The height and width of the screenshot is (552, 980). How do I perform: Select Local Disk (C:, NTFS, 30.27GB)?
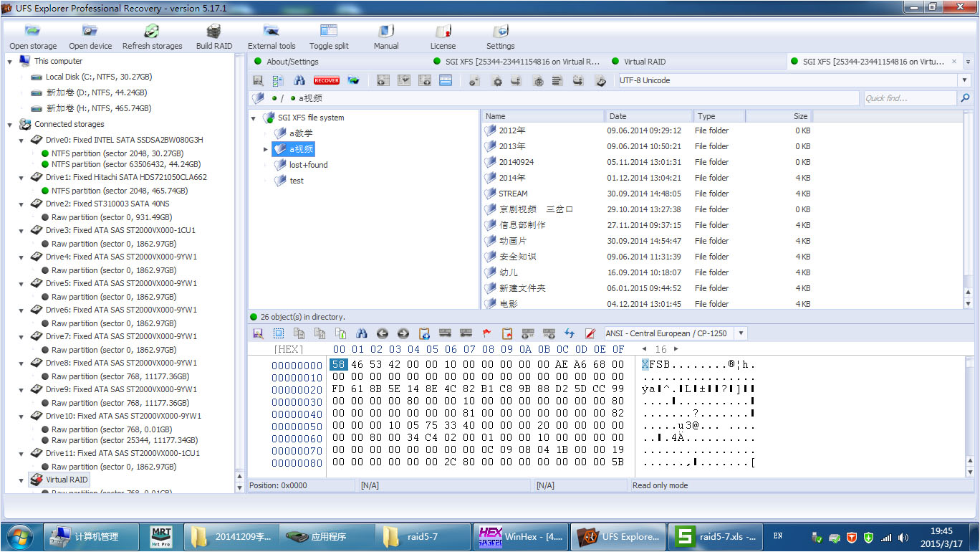tap(99, 77)
